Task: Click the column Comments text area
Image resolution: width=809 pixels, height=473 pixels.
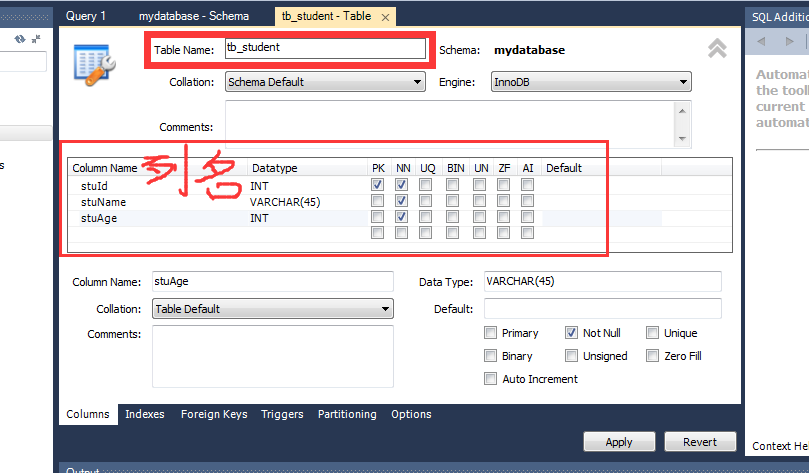Action: tap(272, 356)
